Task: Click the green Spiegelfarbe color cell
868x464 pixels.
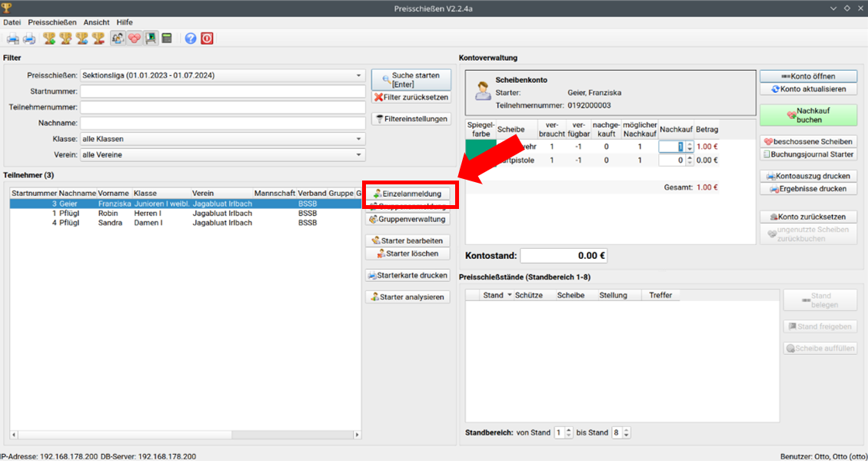Action: [481, 147]
